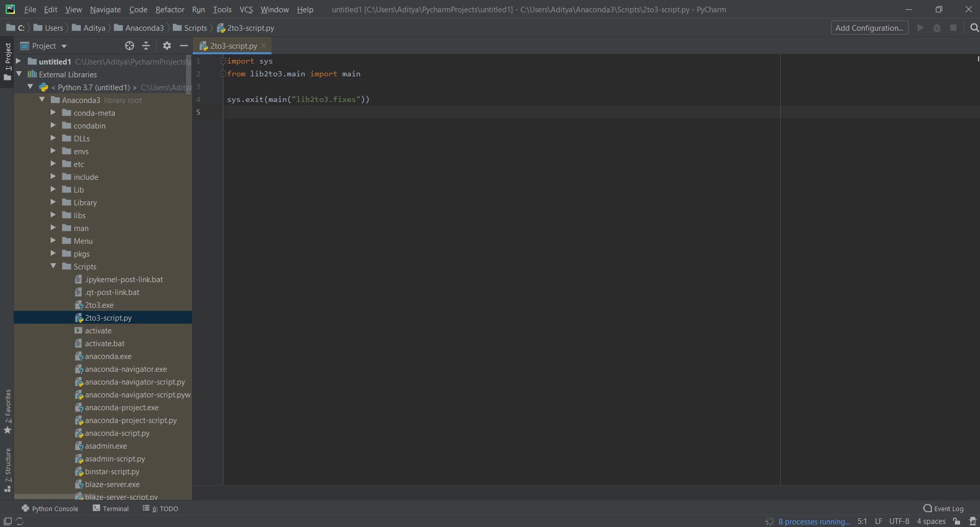This screenshot has height=527, width=980.
Task: Toggle line 1 code folding marker
Action: coord(222,60)
